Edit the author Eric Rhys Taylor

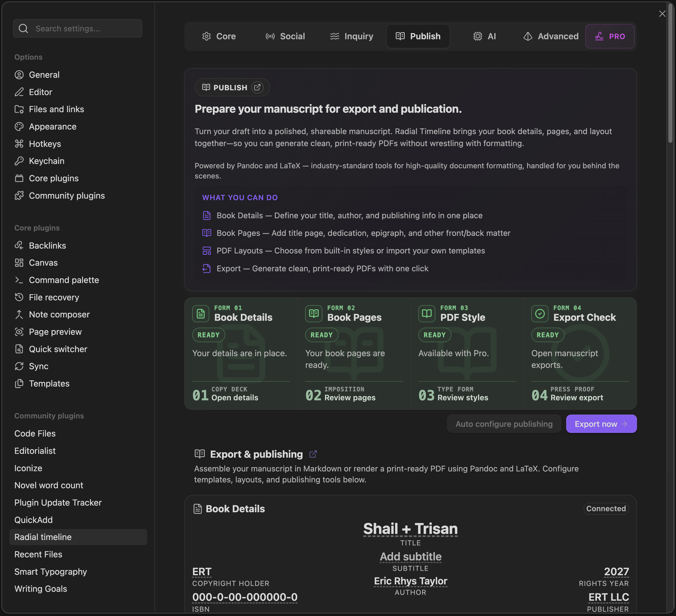coord(410,581)
